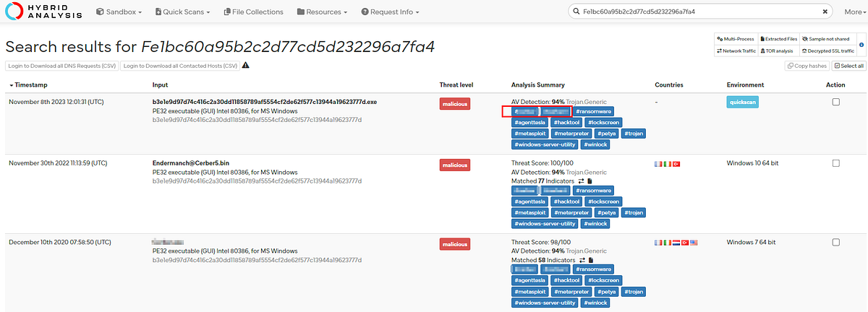
Task: Click the #windows-server-utility tag in the Windows 7 row
Action: [x=545, y=303]
